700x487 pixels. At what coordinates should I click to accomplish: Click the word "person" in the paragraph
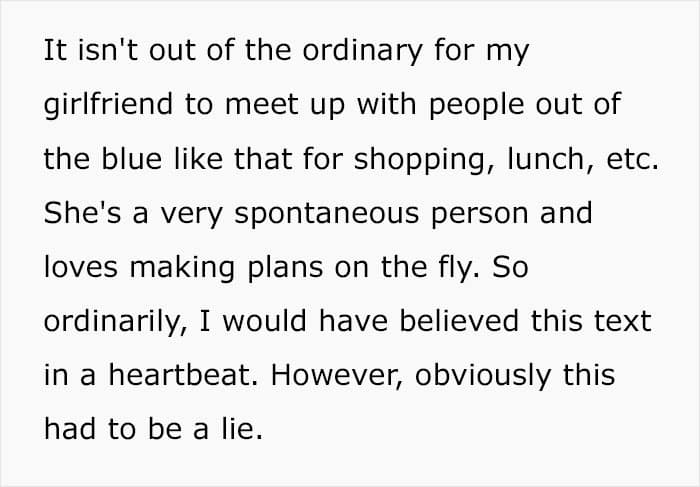pyautogui.click(x=480, y=215)
